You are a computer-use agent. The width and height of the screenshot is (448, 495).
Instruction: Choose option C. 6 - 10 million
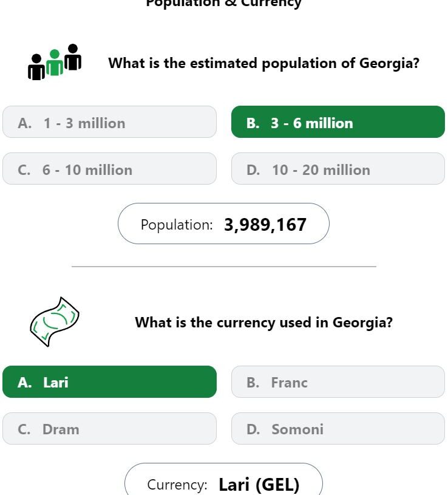tap(109, 169)
